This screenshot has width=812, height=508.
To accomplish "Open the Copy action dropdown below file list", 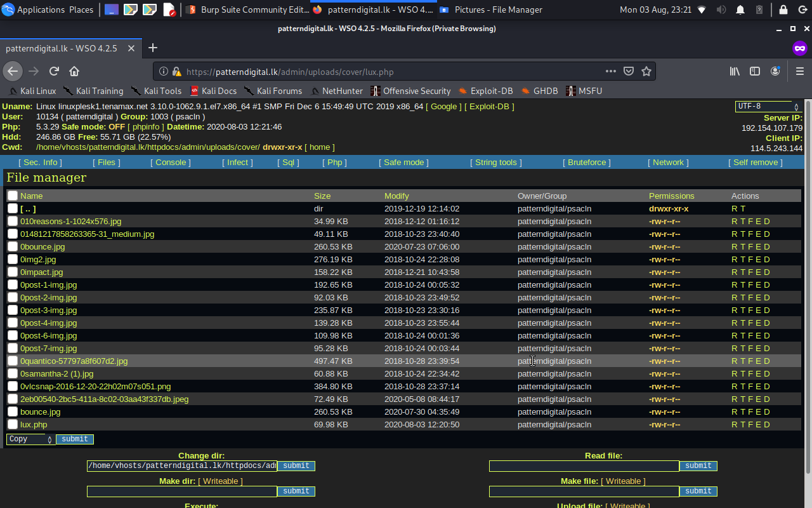I will point(30,439).
